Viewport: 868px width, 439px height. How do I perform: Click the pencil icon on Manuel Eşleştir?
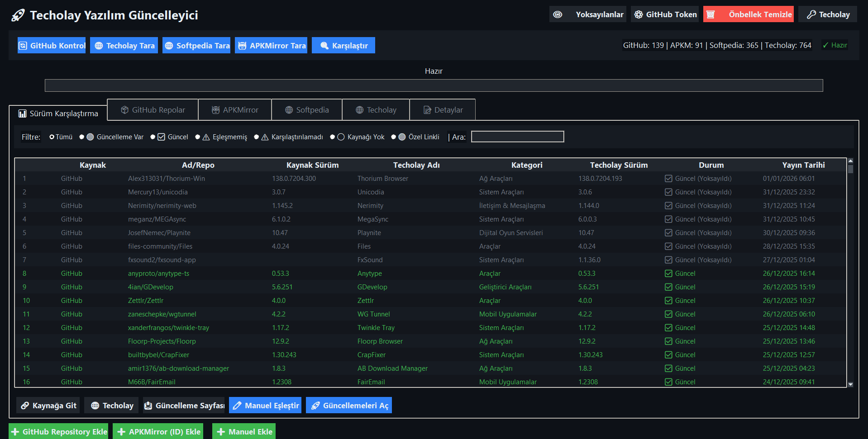[237, 406]
